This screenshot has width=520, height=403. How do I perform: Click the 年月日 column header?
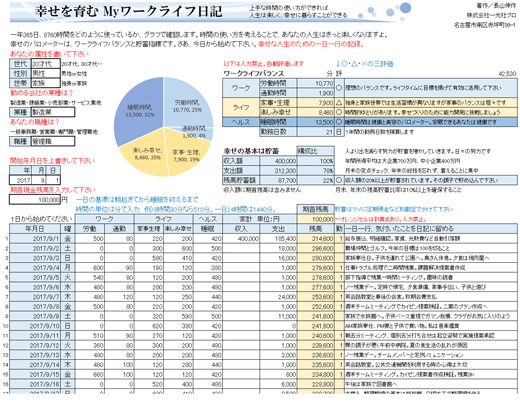pyautogui.click(x=35, y=229)
